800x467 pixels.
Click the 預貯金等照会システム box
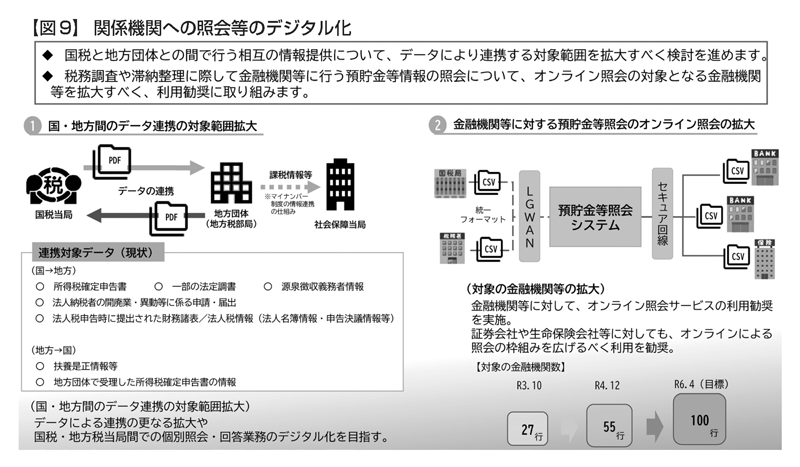click(595, 217)
